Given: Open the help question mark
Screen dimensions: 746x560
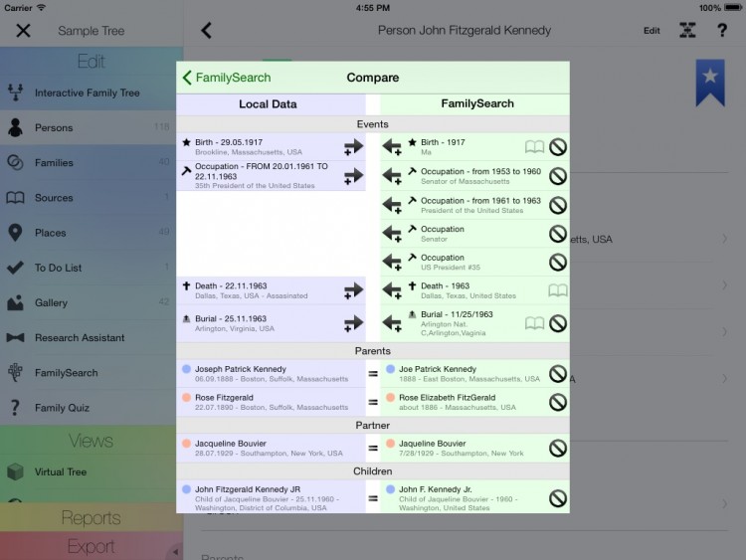Looking at the screenshot, I should (x=722, y=31).
